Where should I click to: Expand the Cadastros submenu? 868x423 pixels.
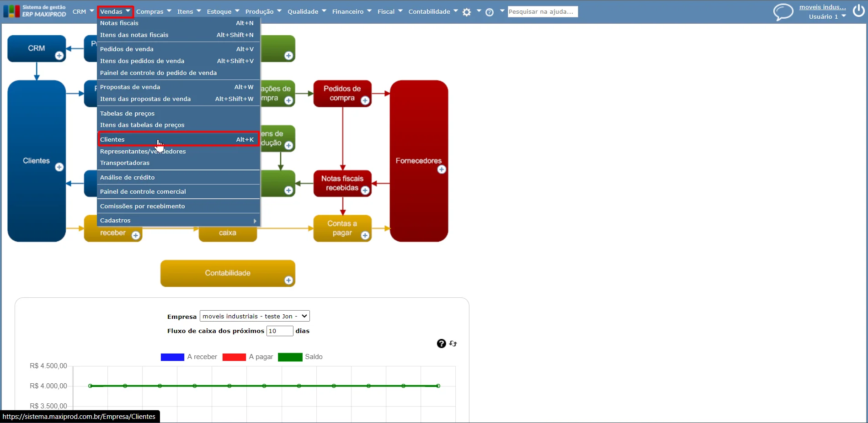(179, 220)
